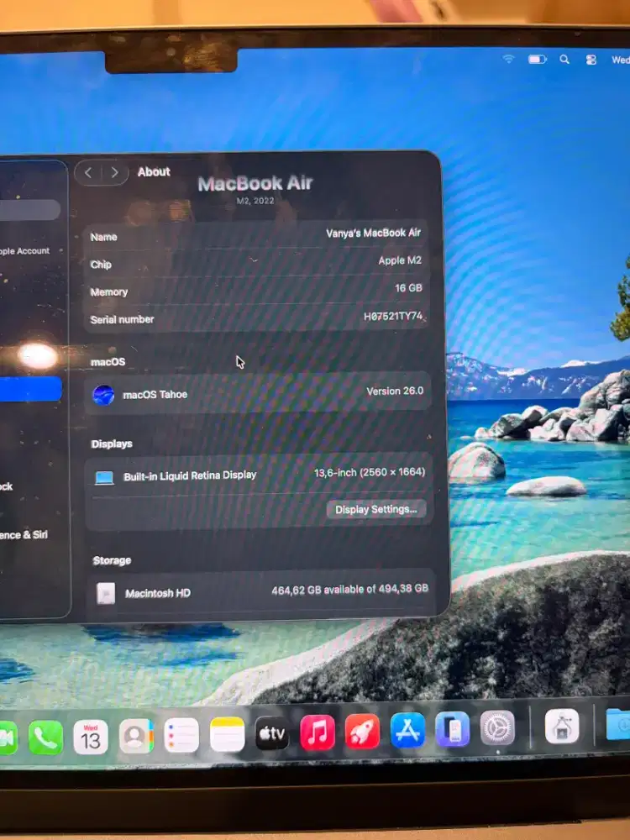
Task: Open the Dock item ending in 'ock' in sidebar
Action: (7, 486)
